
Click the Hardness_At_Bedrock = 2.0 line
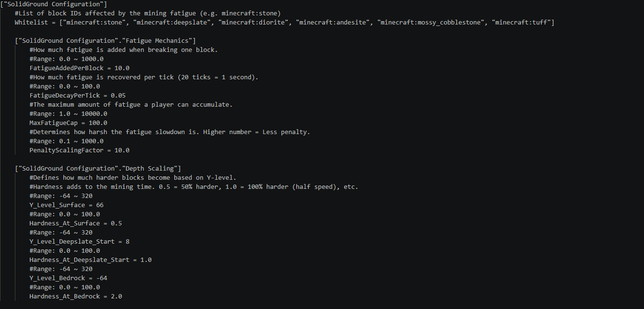click(x=75, y=297)
